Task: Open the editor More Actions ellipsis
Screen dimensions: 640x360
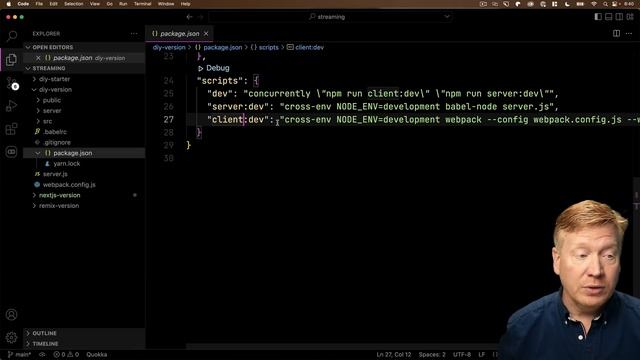Action: (x=629, y=33)
